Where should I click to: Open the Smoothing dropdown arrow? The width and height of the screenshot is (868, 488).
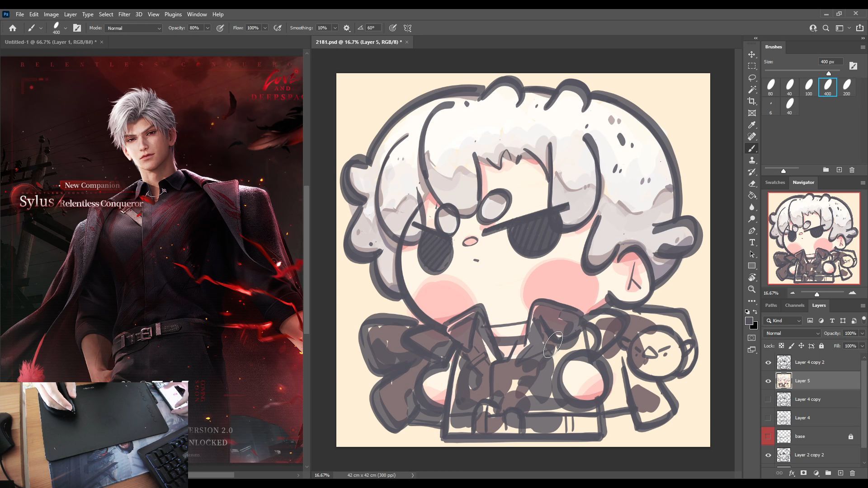tap(335, 28)
